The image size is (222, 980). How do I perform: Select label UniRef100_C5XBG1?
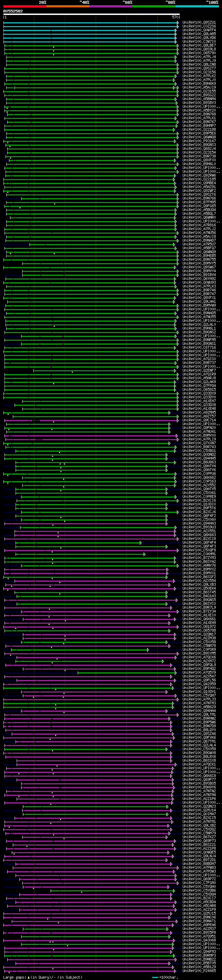(199, 451)
